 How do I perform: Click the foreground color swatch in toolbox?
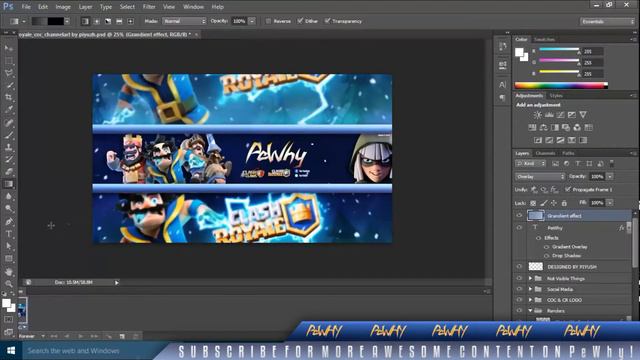click(6, 303)
